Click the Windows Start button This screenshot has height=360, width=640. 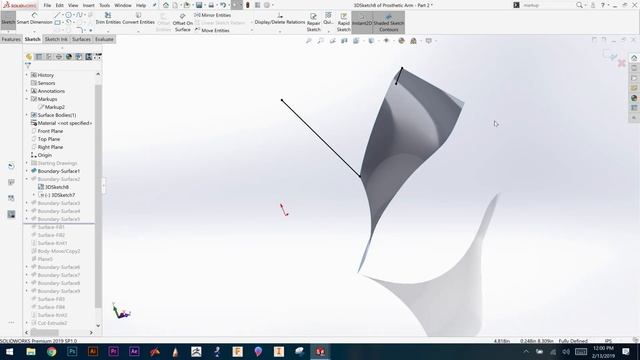pyautogui.click(x=9, y=351)
